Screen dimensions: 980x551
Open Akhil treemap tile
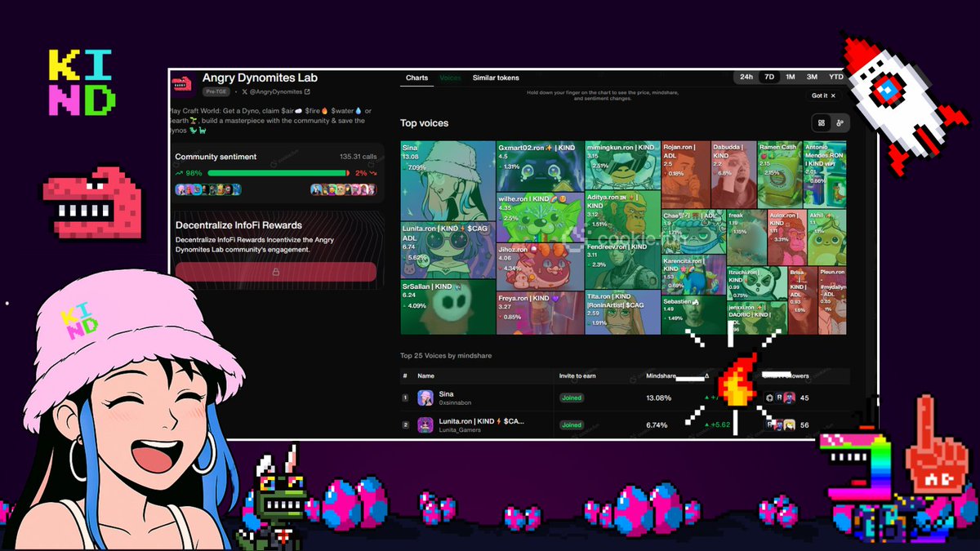(x=827, y=237)
